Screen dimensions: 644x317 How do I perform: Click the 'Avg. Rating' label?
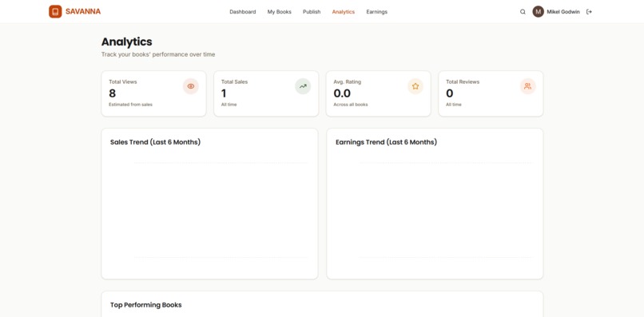pyautogui.click(x=348, y=81)
